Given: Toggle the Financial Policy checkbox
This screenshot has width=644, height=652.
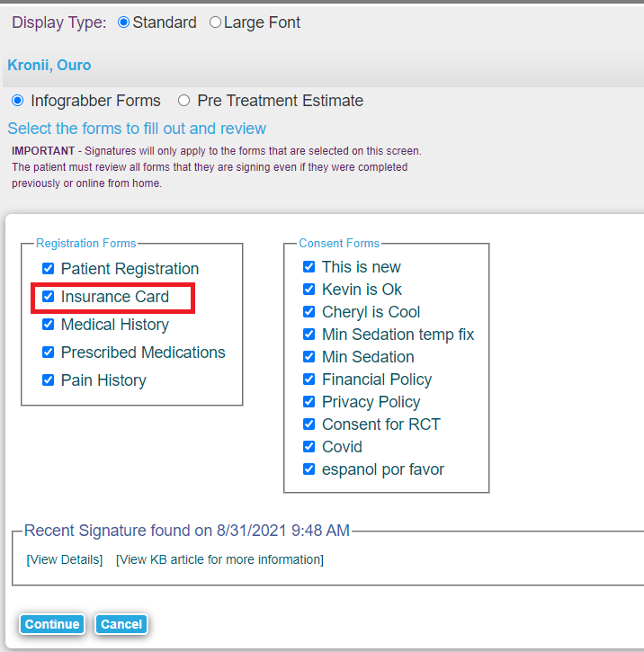Looking at the screenshot, I should pos(309,380).
